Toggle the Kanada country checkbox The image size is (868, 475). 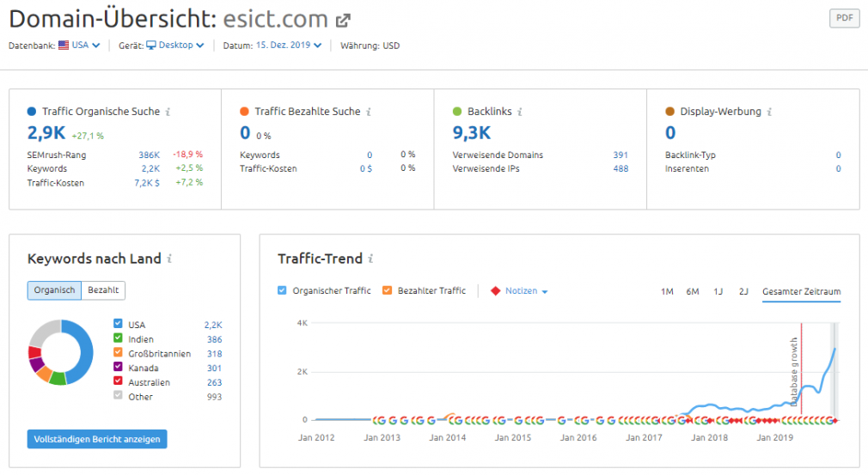pos(118,367)
